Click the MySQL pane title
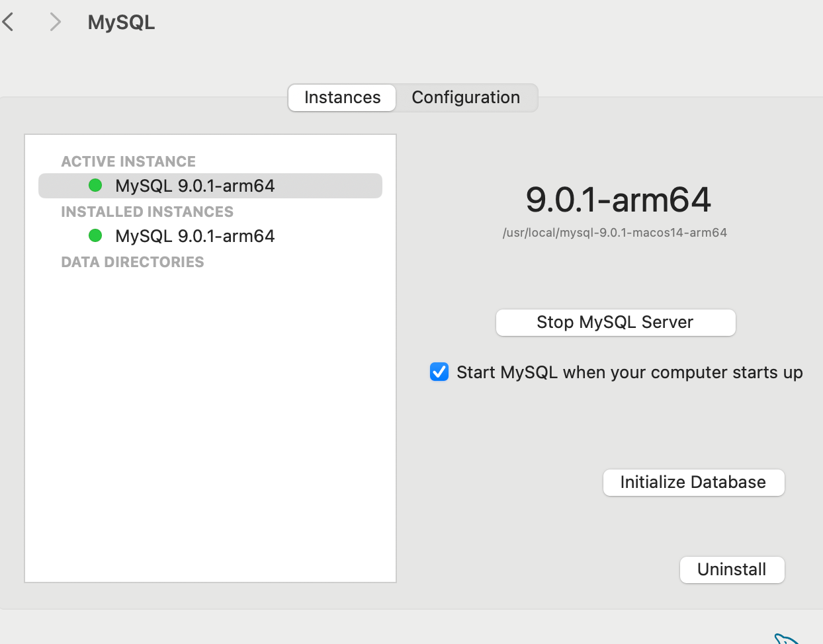The image size is (823, 644). click(x=121, y=22)
